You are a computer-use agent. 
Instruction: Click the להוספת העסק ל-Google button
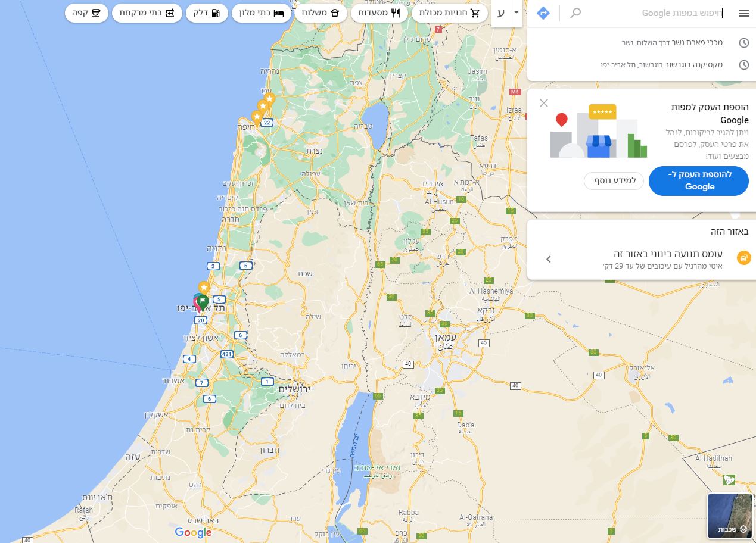point(699,181)
